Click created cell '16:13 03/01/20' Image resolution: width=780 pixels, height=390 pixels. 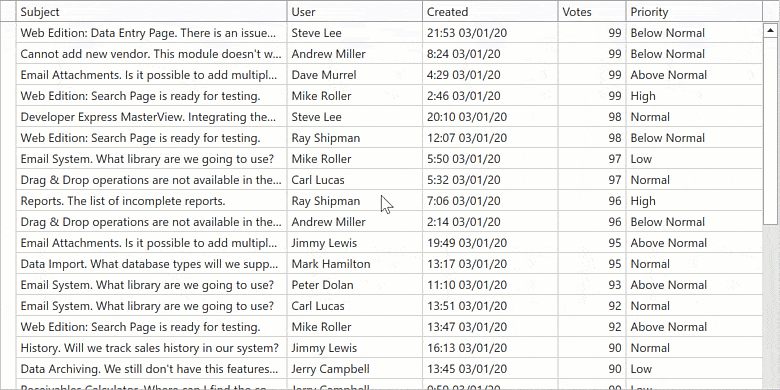pyautogui.click(x=490, y=348)
